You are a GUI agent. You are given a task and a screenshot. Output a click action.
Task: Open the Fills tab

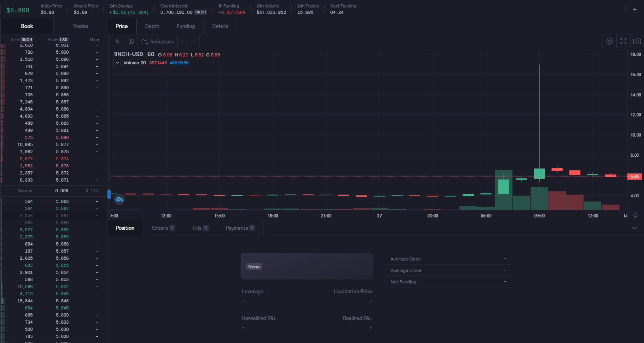click(x=200, y=228)
